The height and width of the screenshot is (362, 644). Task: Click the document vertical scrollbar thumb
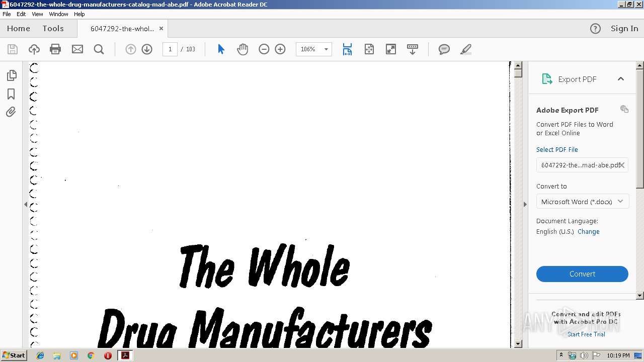tap(518, 73)
